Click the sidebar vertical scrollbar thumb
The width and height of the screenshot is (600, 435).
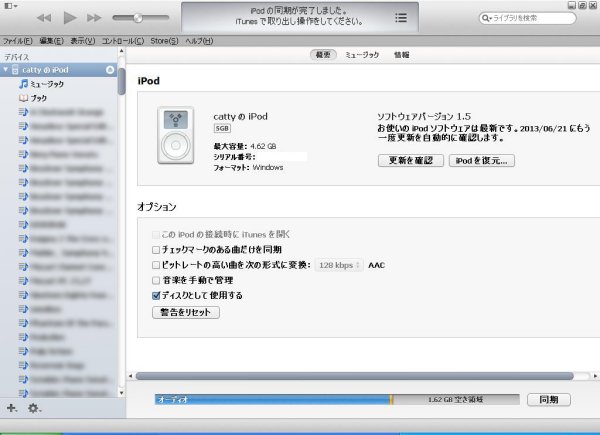click(121, 81)
